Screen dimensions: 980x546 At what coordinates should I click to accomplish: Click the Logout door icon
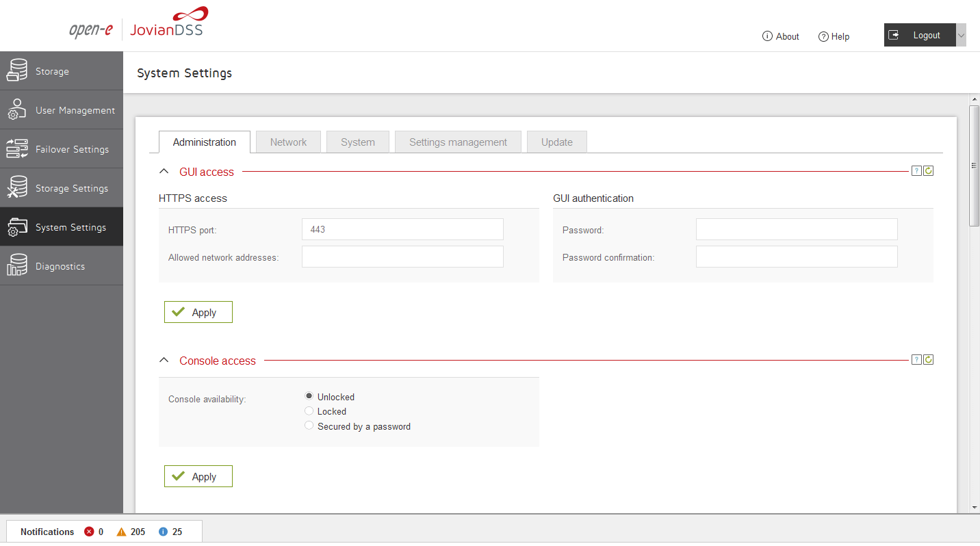pos(894,35)
